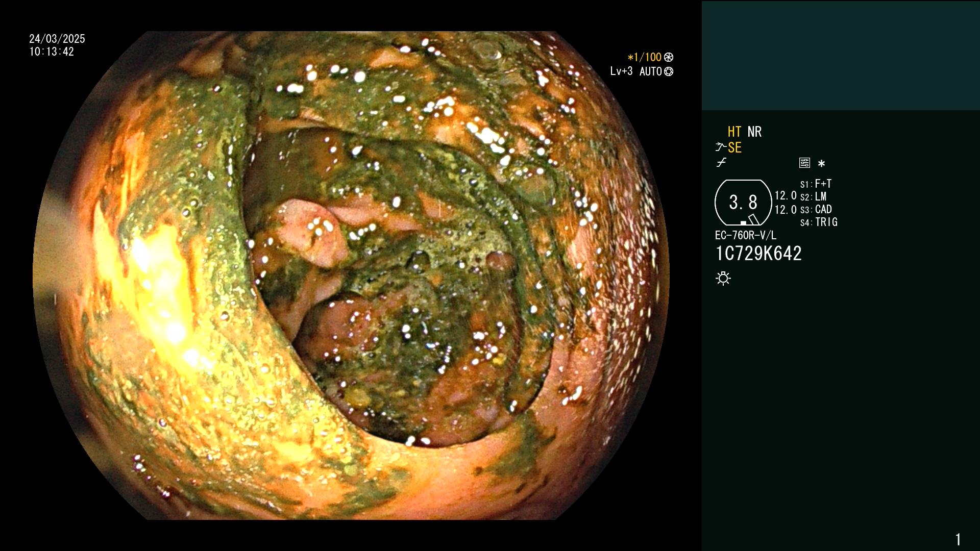The image size is (980, 551).
Task: Click the time 10:13:42
Action: pyautogui.click(x=52, y=52)
